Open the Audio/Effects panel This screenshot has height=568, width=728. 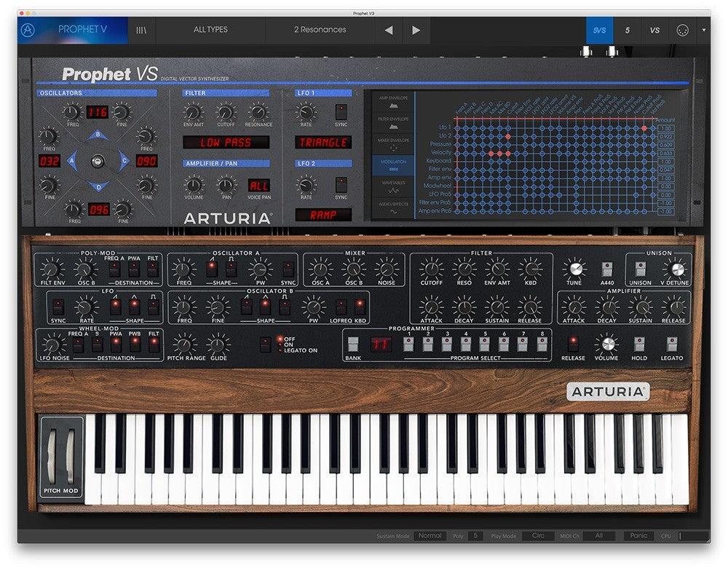point(393,208)
